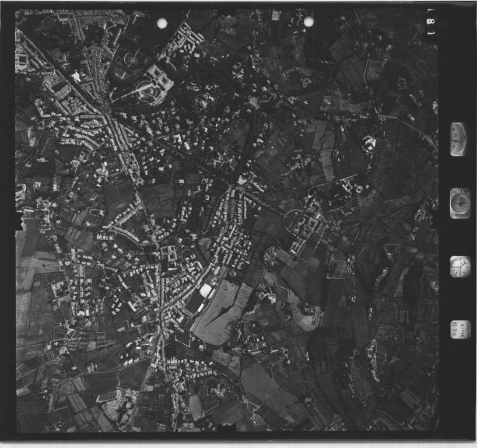
Task: Click the bright white roof beside the sports field
Action: click(206, 290)
